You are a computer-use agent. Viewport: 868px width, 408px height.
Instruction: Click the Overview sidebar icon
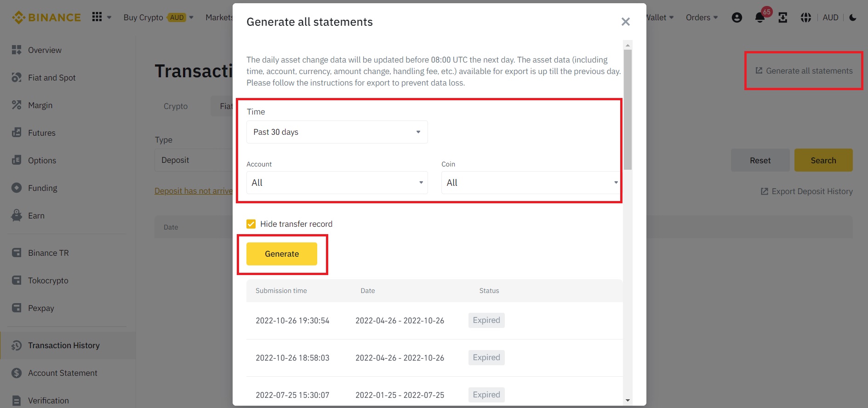point(17,50)
